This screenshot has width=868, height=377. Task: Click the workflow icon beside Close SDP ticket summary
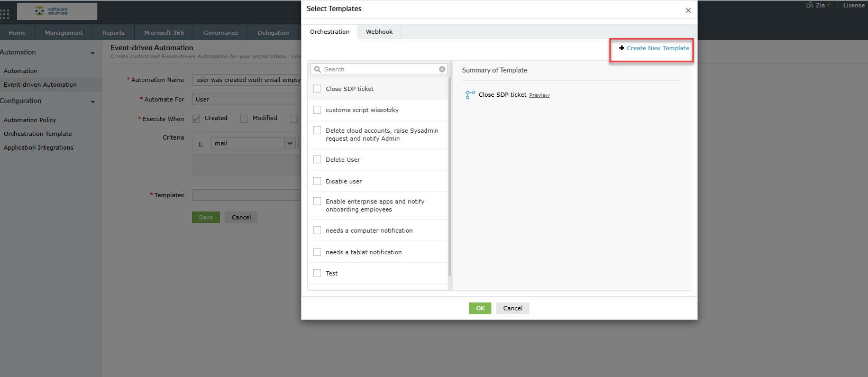(x=470, y=95)
